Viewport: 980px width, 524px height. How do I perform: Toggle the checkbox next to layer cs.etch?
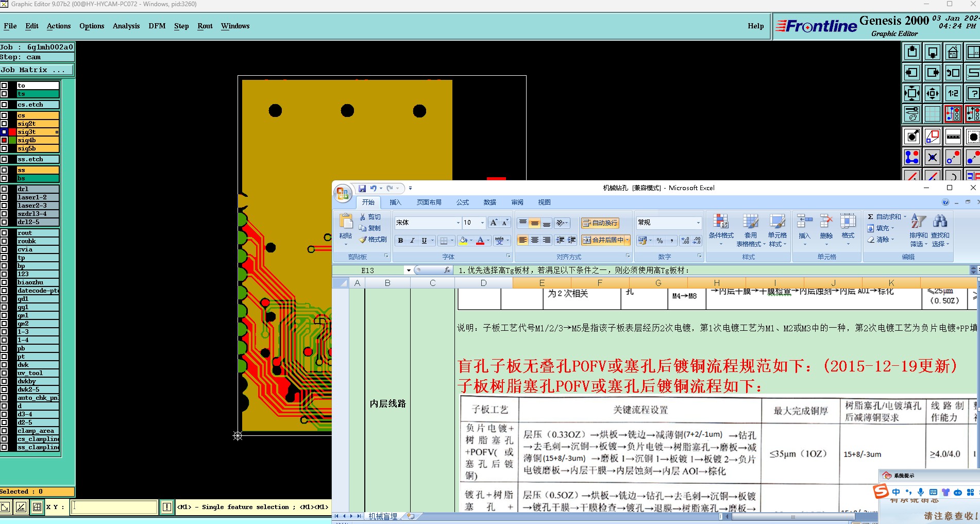pos(4,105)
